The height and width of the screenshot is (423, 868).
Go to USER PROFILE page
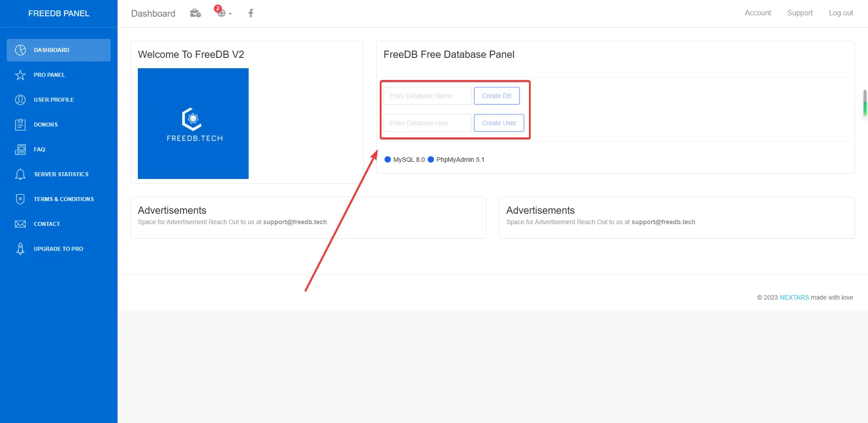coord(59,99)
